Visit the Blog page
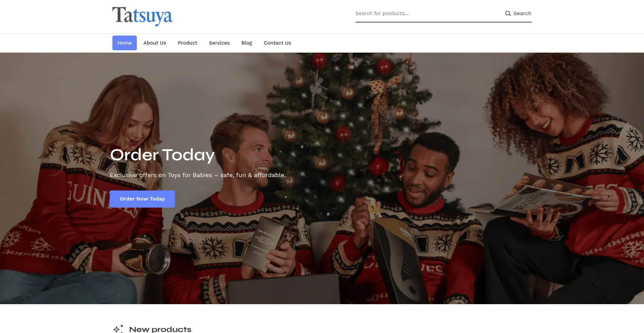 pyautogui.click(x=247, y=43)
